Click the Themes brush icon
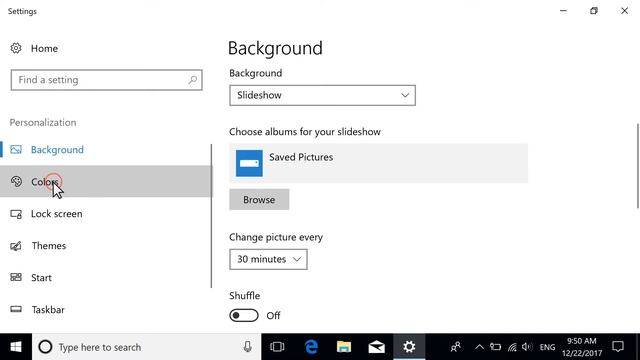The width and height of the screenshot is (640, 360). (x=16, y=246)
